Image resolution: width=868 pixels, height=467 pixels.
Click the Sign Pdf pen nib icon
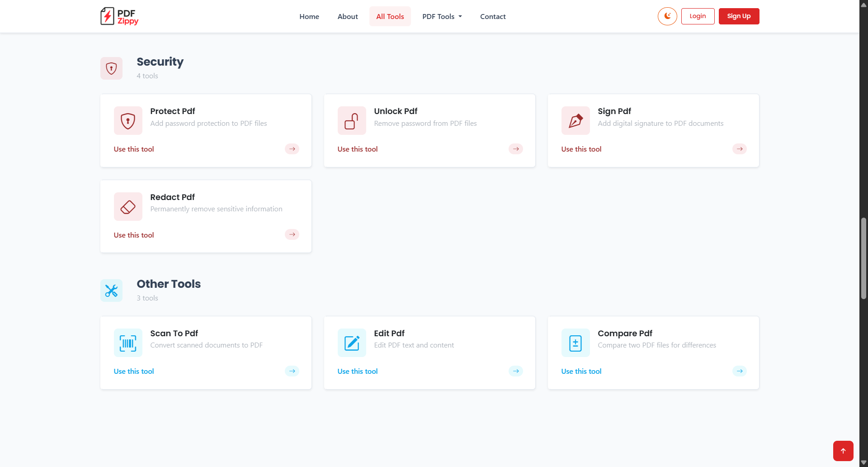pos(576,121)
